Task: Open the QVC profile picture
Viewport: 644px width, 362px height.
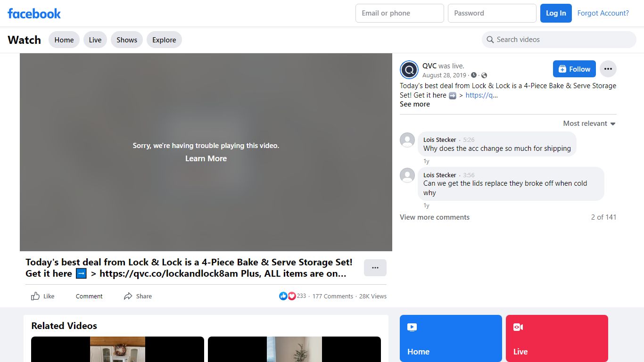Action: click(x=409, y=70)
